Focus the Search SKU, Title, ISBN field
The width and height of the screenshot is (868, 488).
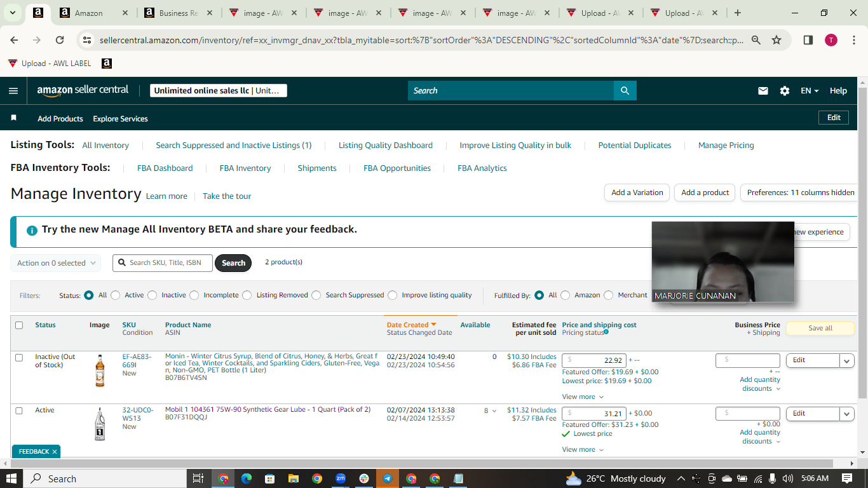coord(163,263)
